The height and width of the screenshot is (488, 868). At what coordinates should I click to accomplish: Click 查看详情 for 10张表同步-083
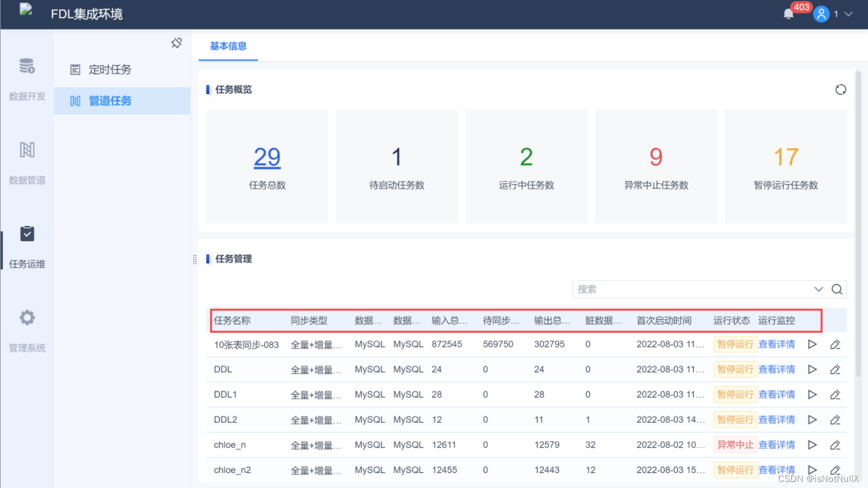[x=776, y=344]
